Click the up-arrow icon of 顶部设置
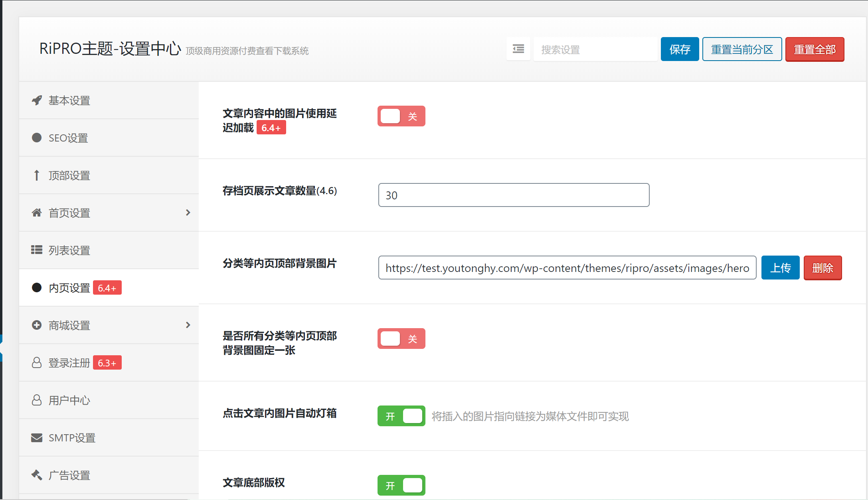Viewport: 868px width, 500px height. (x=37, y=175)
